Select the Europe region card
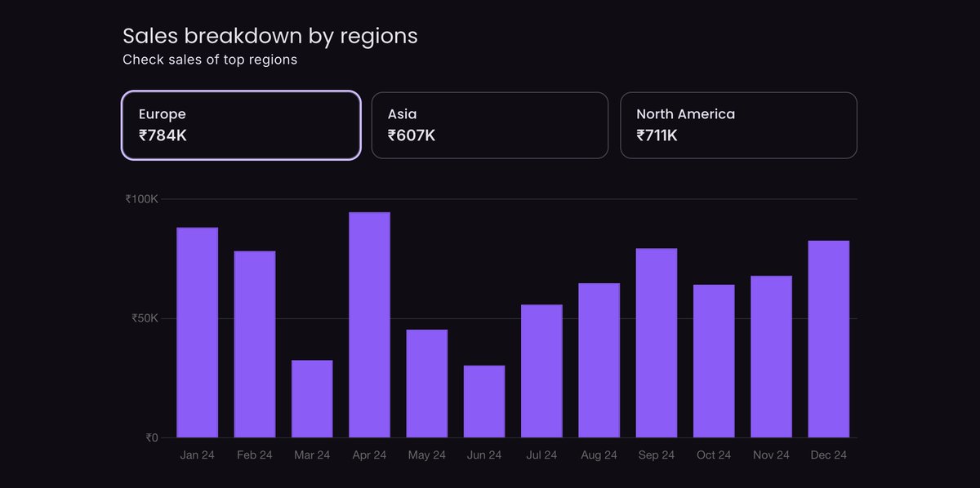Image resolution: width=980 pixels, height=488 pixels. 241,125
